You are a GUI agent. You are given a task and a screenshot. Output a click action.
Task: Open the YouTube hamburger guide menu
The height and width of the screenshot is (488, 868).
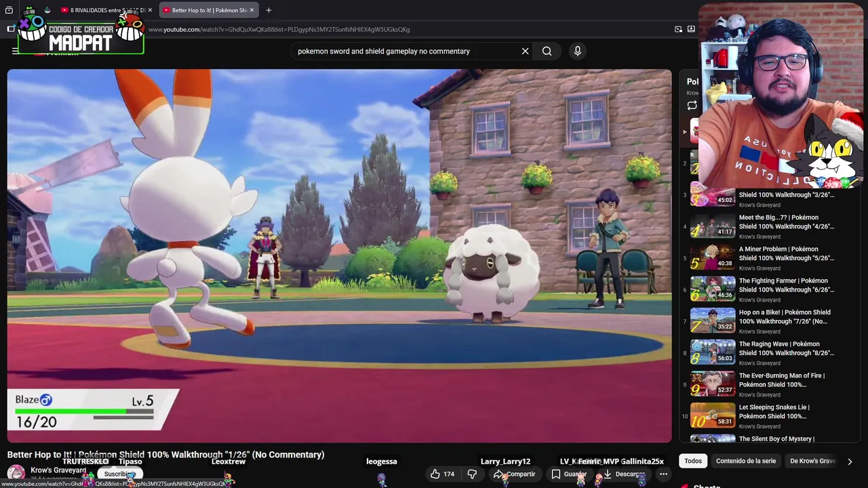pyautogui.click(x=15, y=51)
